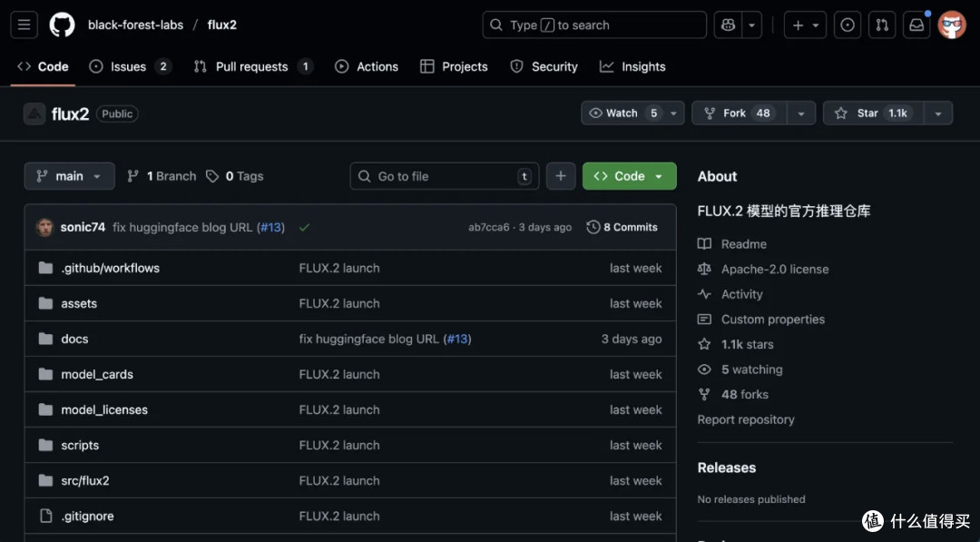Click the search bar
The width and height of the screenshot is (980, 542).
594,25
